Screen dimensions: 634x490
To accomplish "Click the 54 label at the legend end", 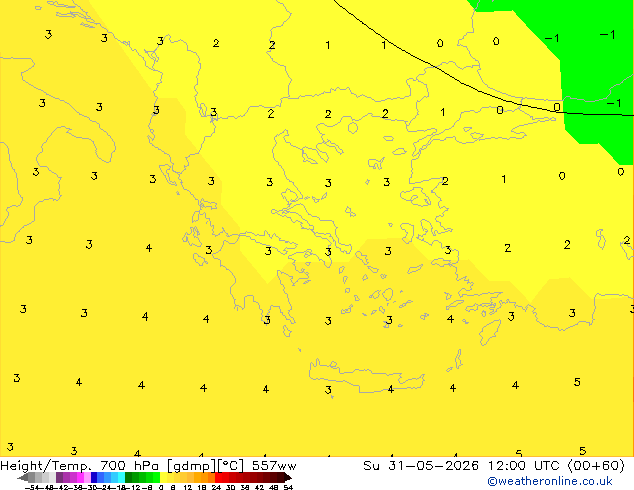I will (288, 487).
